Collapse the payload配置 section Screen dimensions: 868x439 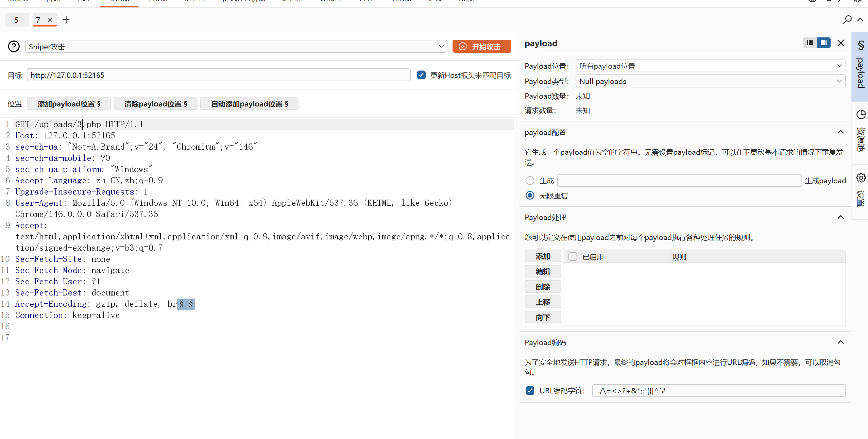coord(841,132)
